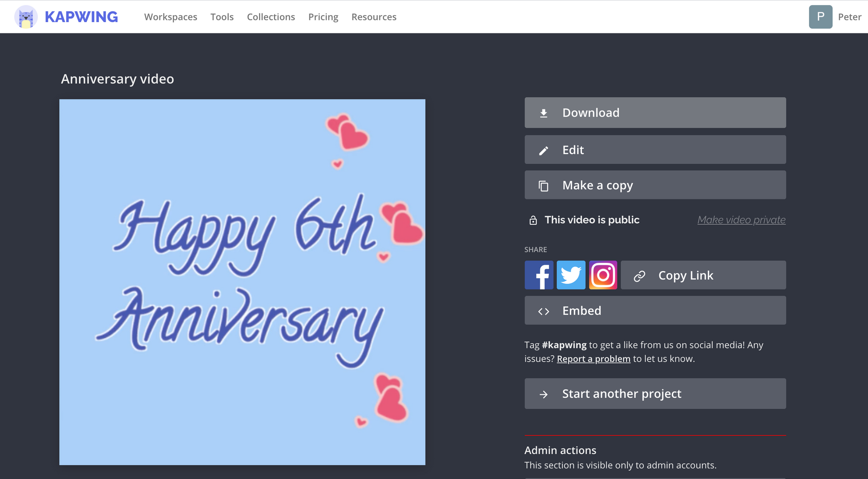Click the embed code brackets icon
Image resolution: width=868 pixels, height=479 pixels.
[543, 312]
